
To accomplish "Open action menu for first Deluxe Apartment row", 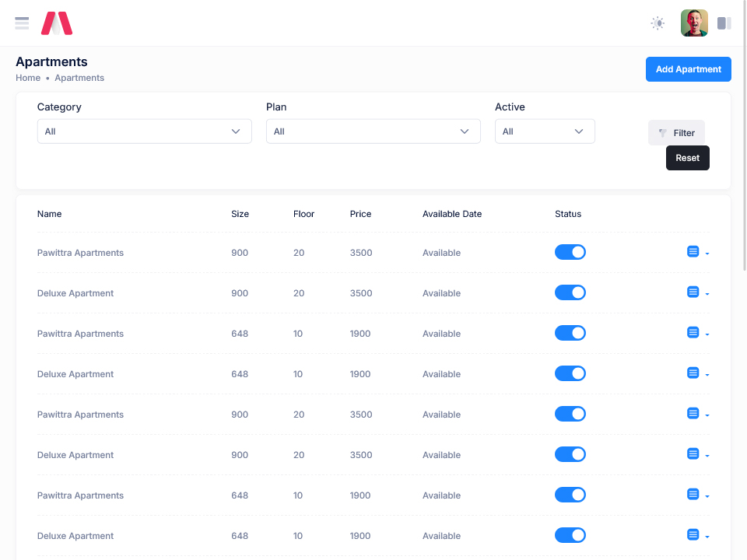I will (x=697, y=292).
